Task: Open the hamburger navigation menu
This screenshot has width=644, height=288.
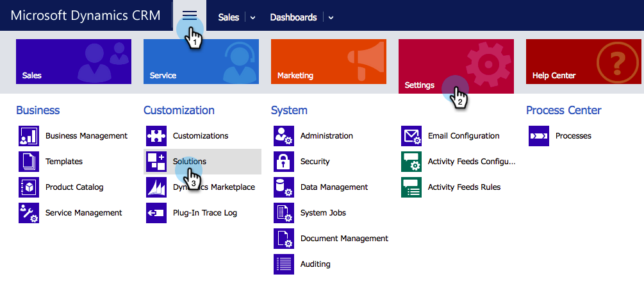Action: 189,15
